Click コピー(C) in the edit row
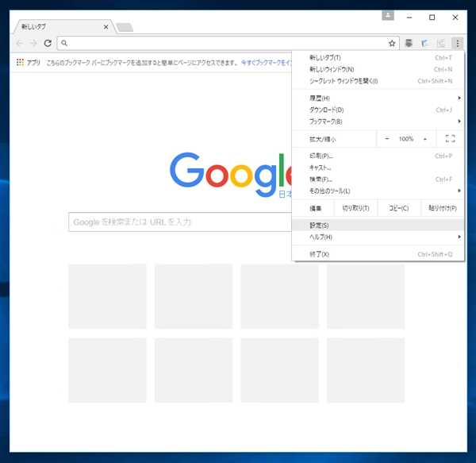Screen dimensions: 476x463 coord(399,208)
